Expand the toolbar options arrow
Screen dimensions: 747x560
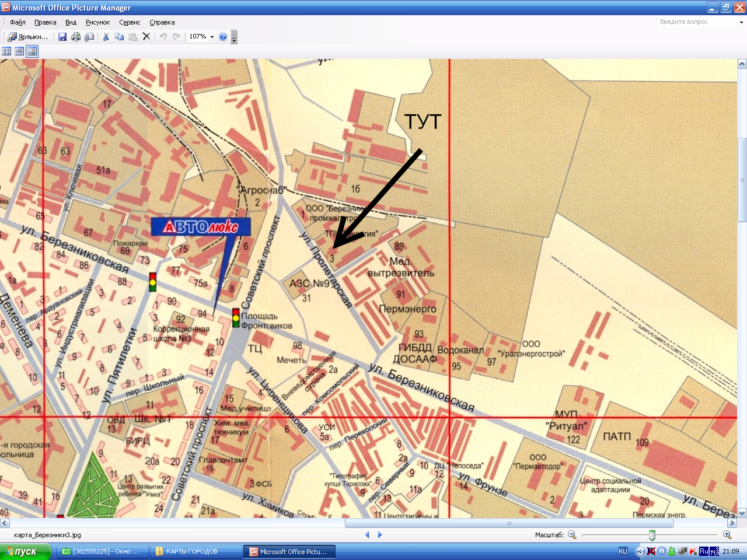(235, 40)
